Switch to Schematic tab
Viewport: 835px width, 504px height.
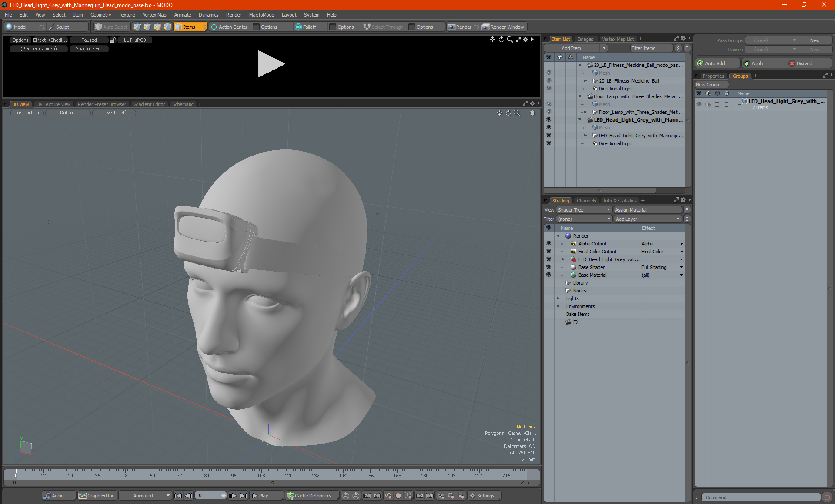click(183, 104)
